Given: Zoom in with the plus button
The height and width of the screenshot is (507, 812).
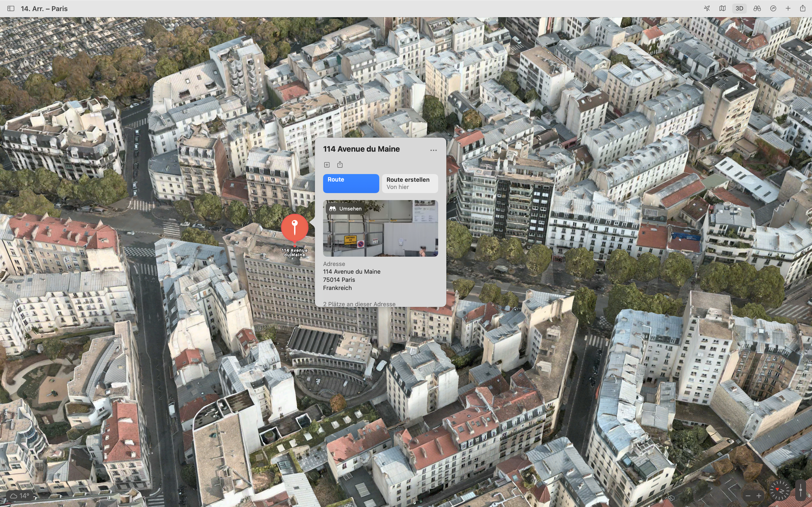Looking at the screenshot, I should click(759, 496).
